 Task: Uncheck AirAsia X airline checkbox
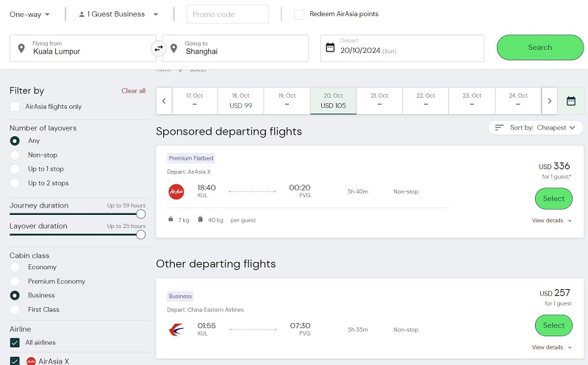point(15,361)
